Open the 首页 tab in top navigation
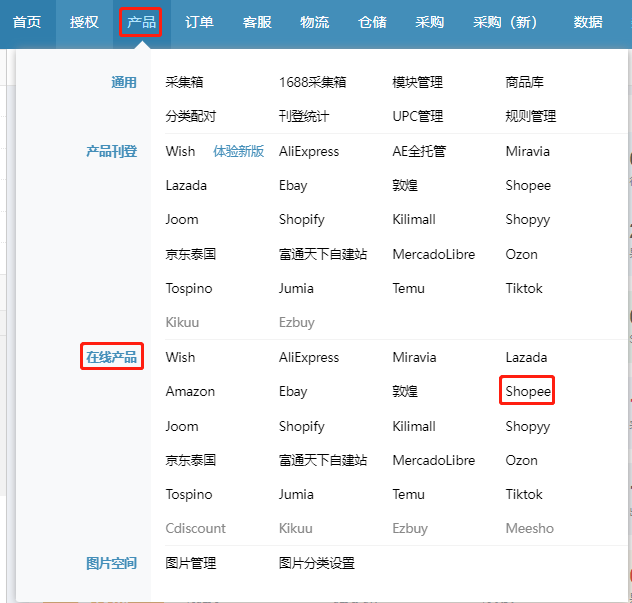Image resolution: width=632 pixels, height=603 pixels. point(27,22)
